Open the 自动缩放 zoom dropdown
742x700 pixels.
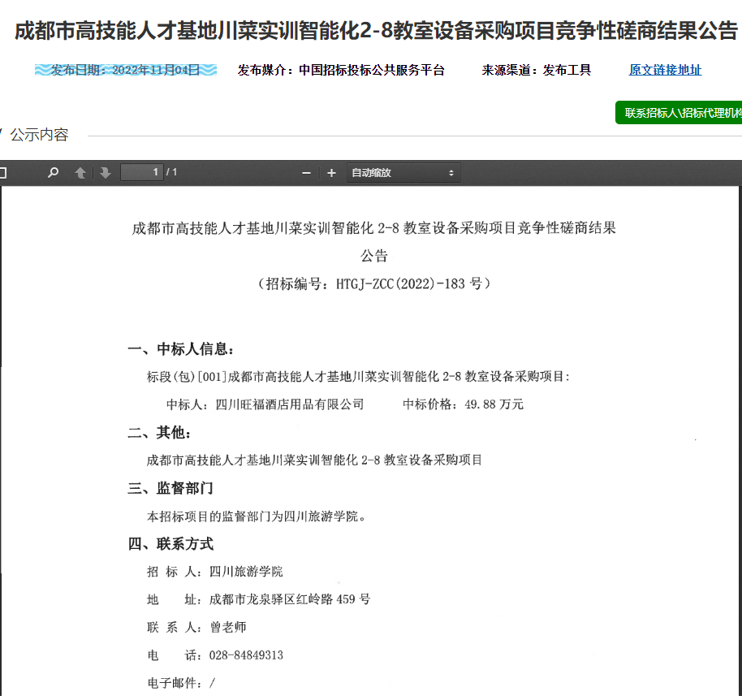point(403,173)
